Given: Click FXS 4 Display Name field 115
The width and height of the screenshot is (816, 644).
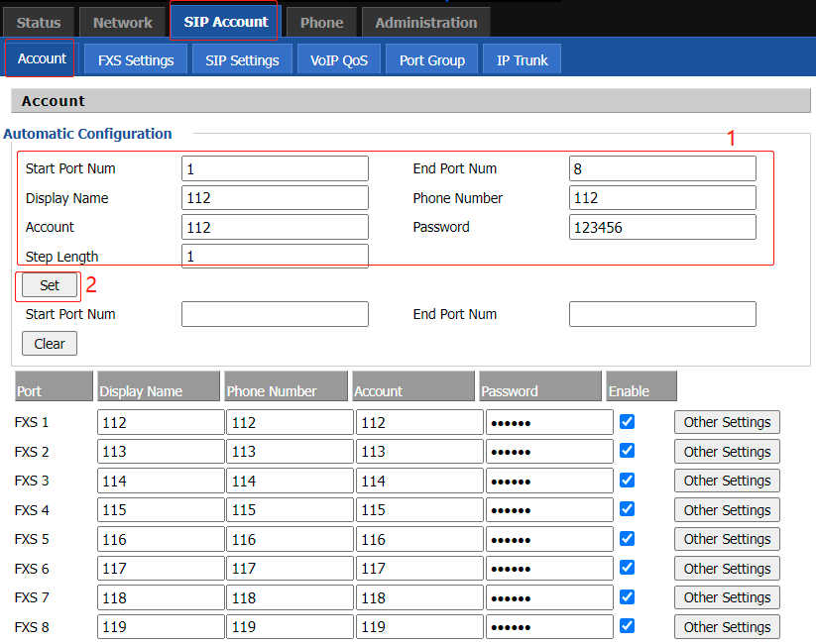Looking at the screenshot, I should coord(161,510).
